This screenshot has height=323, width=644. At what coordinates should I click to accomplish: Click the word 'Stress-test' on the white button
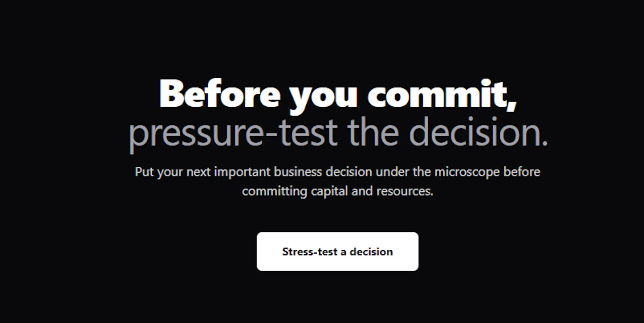(x=310, y=252)
